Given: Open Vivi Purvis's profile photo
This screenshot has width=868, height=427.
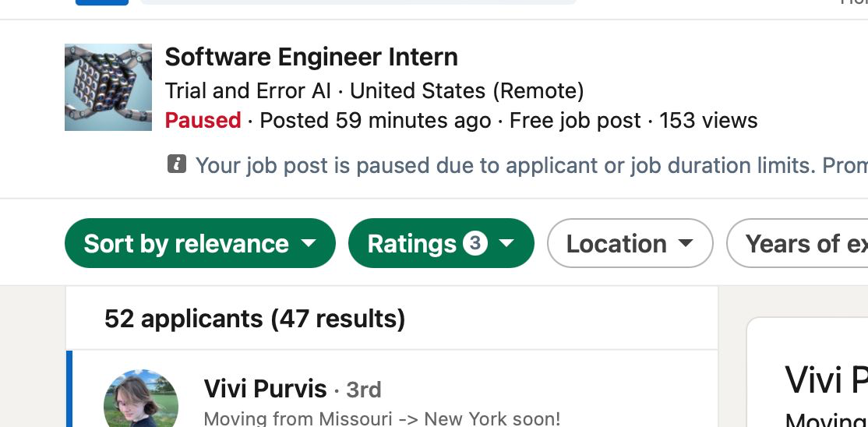Looking at the screenshot, I should [x=141, y=401].
